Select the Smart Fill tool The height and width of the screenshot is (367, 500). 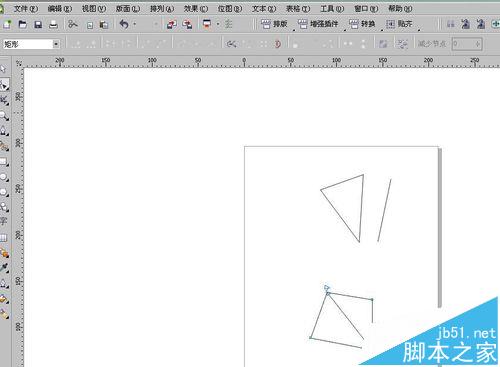[4, 146]
